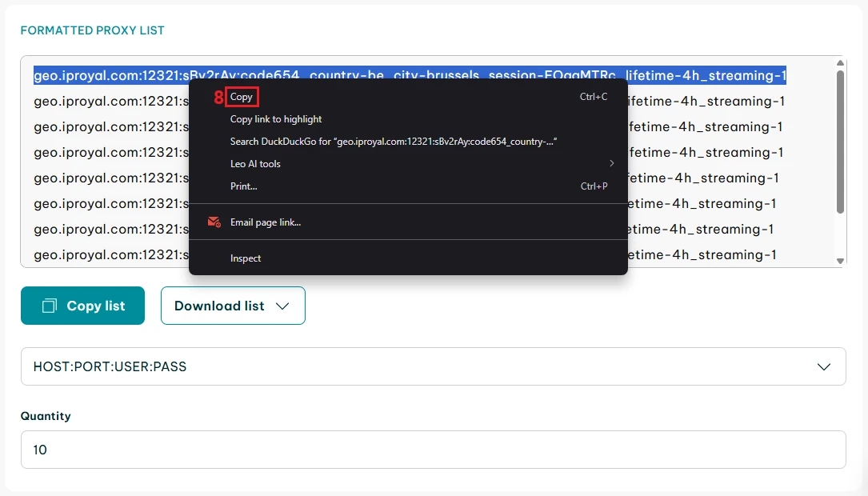
Task: Select Copy link to highlight
Action: (276, 119)
